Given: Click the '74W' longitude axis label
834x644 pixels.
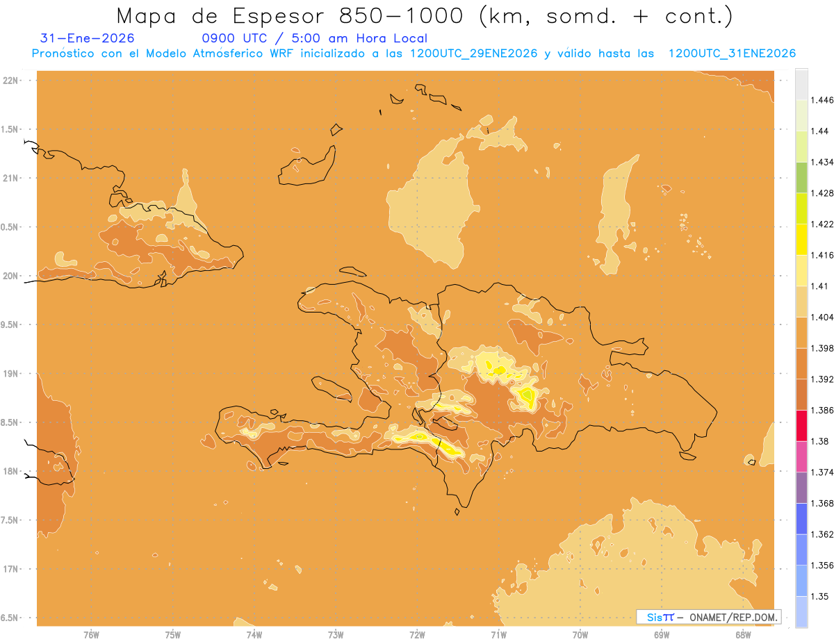Looking at the screenshot, I should [x=254, y=634].
